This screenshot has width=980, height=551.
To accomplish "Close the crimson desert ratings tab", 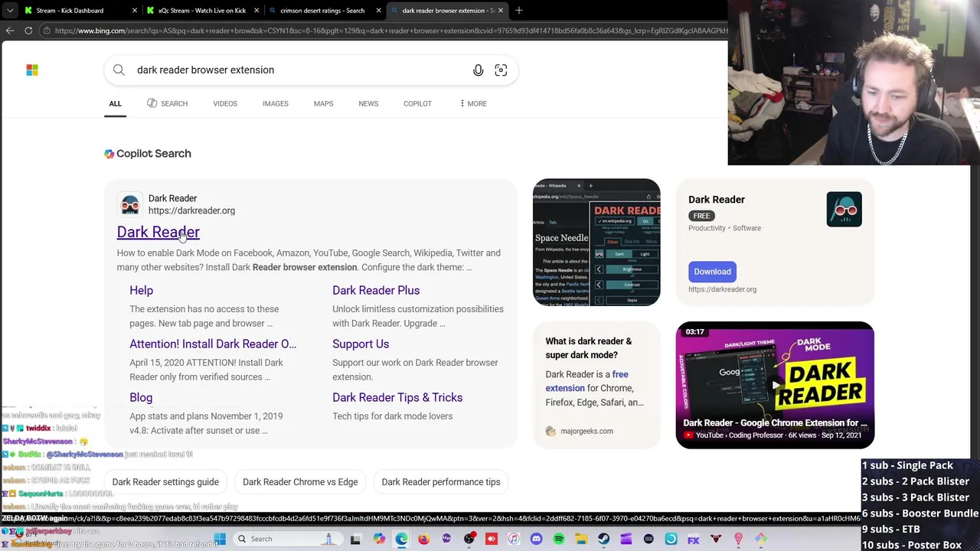I will pyautogui.click(x=378, y=11).
